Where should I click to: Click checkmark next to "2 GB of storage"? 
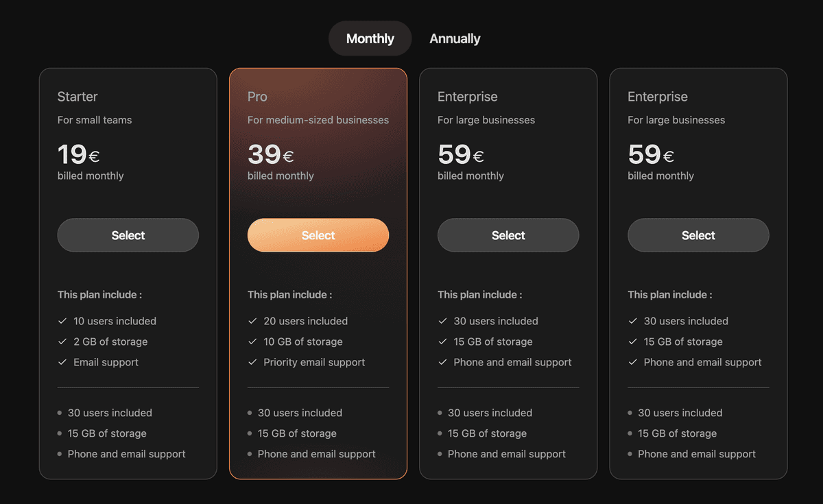[x=62, y=341]
